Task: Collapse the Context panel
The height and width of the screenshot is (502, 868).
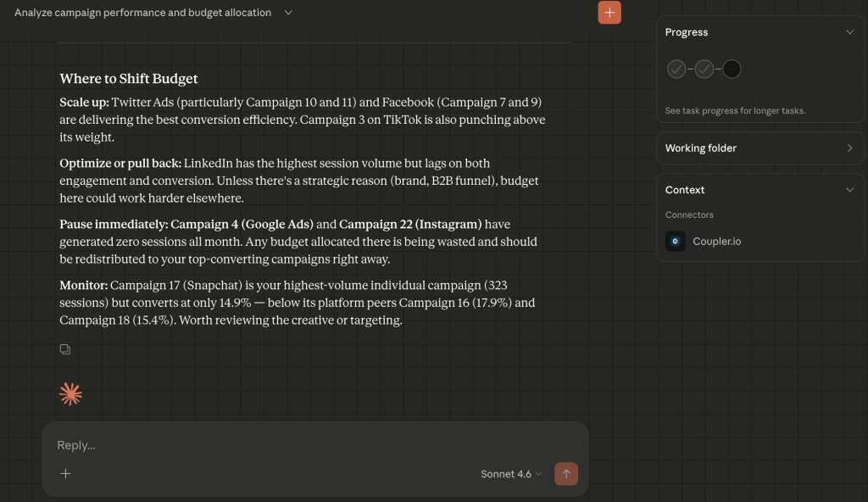Action: pos(849,189)
